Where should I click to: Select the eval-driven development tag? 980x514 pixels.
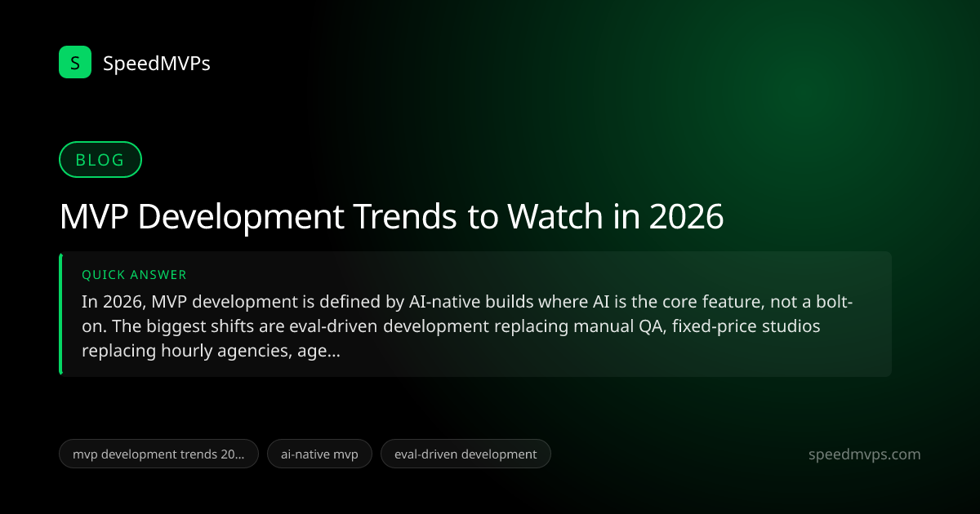tap(465, 454)
